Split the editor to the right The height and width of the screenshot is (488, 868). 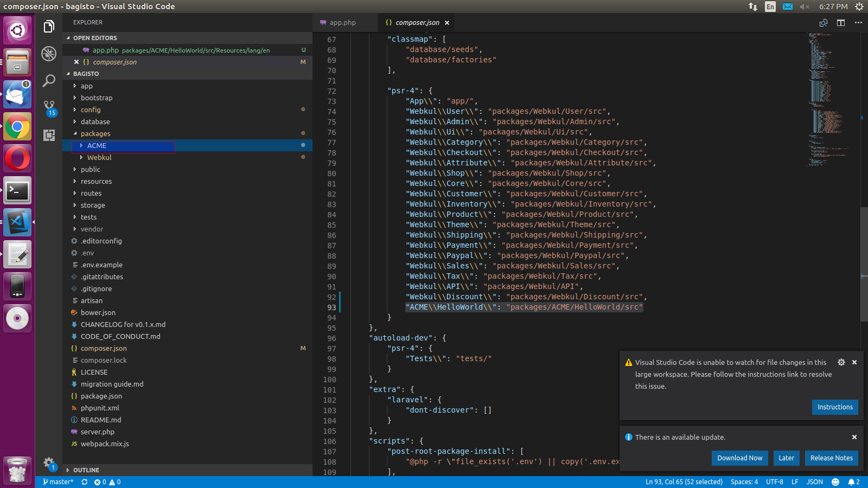[x=840, y=23]
